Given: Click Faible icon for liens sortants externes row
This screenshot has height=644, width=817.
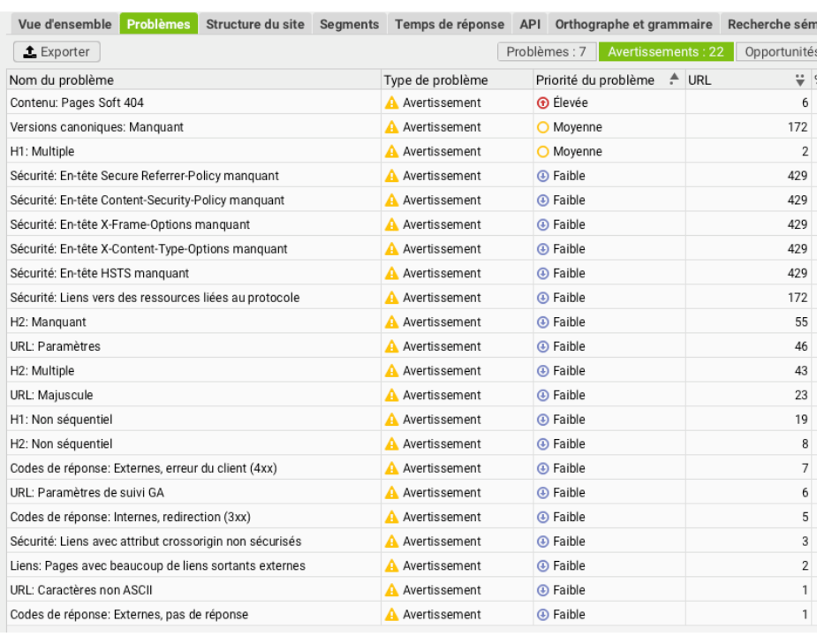Looking at the screenshot, I should click(x=542, y=566).
